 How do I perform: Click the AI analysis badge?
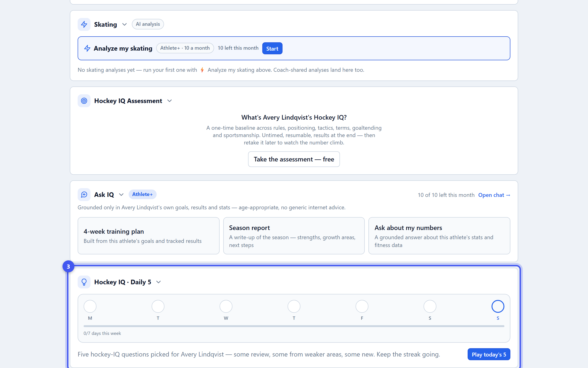click(148, 24)
